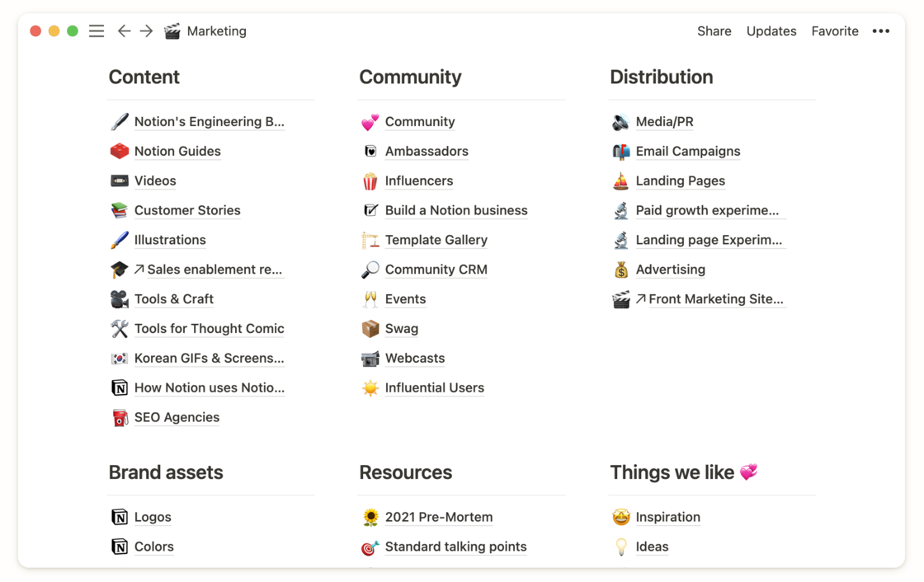Screen dimensions: 924x582
Task: Open the Template Gallery page
Action: 436,240
